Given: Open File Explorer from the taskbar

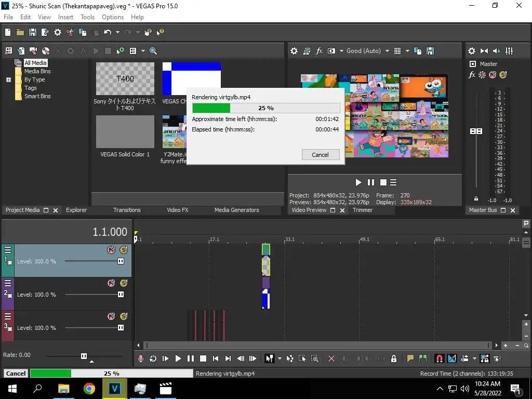Looking at the screenshot, I should pyautogui.click(x=63, y=389).
